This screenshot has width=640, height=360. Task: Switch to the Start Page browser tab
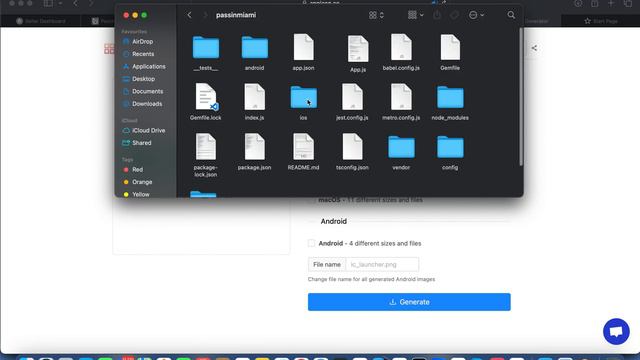click(600, 21)
